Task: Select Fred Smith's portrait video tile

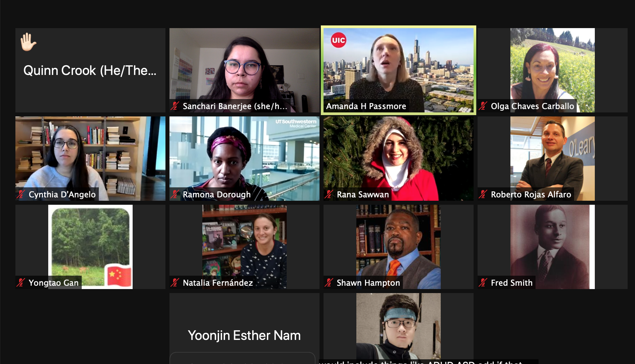Action: point(553,247)
